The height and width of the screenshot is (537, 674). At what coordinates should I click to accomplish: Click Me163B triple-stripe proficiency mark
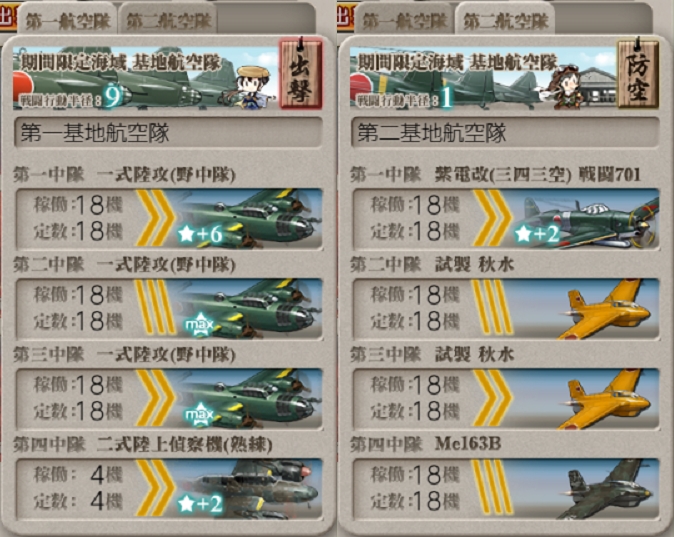coord(492,488)
